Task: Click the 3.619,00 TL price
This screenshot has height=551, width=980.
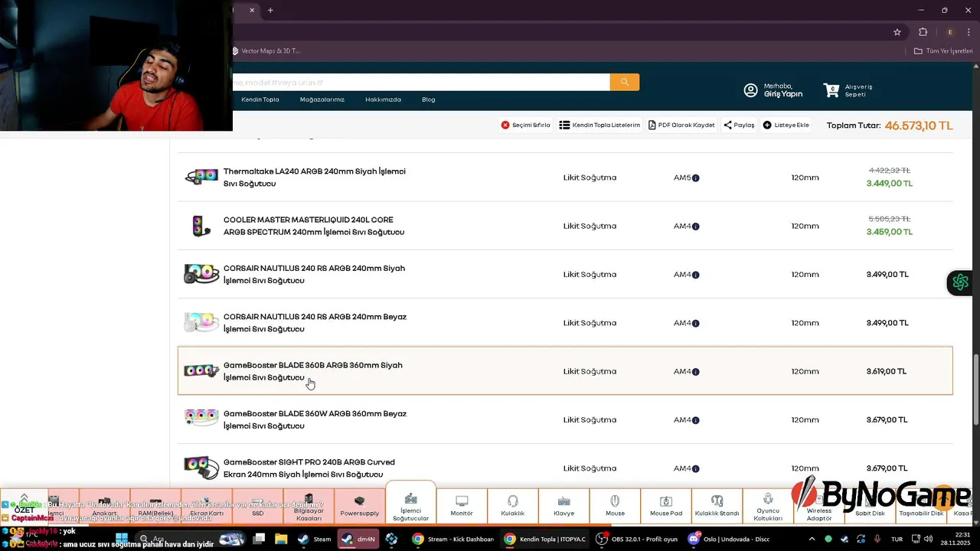Action: (x=887, y=371)
